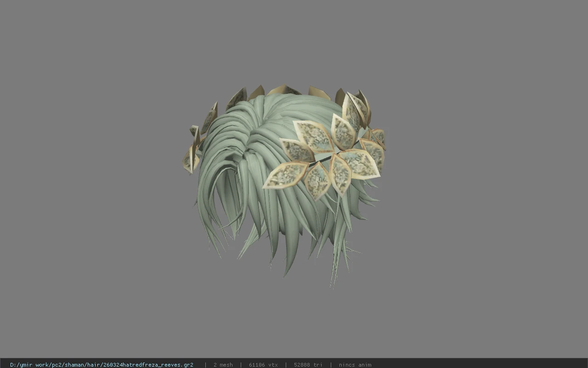Click the file path ending in hatredfreza_reeves.gr2
Viewport: 588px width, 368px height.
102,365
